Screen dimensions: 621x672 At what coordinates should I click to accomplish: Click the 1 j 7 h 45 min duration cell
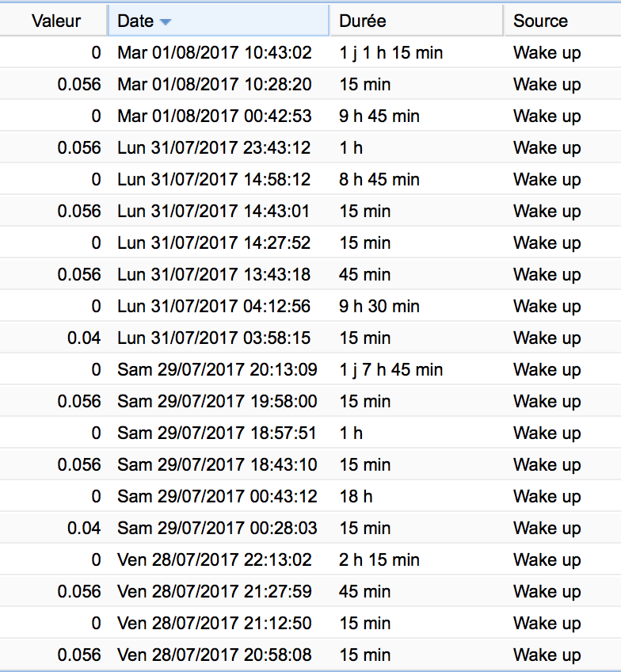391,370
